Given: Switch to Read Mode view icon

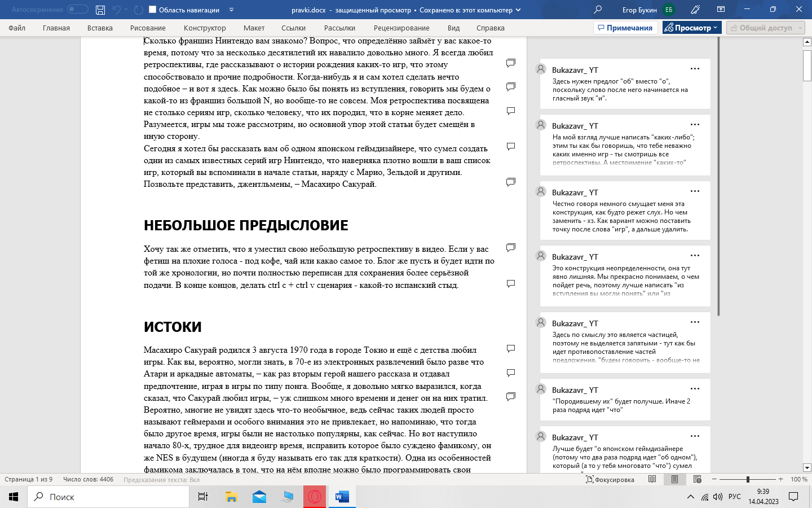Looking at the screenshot, I should 652,479.
